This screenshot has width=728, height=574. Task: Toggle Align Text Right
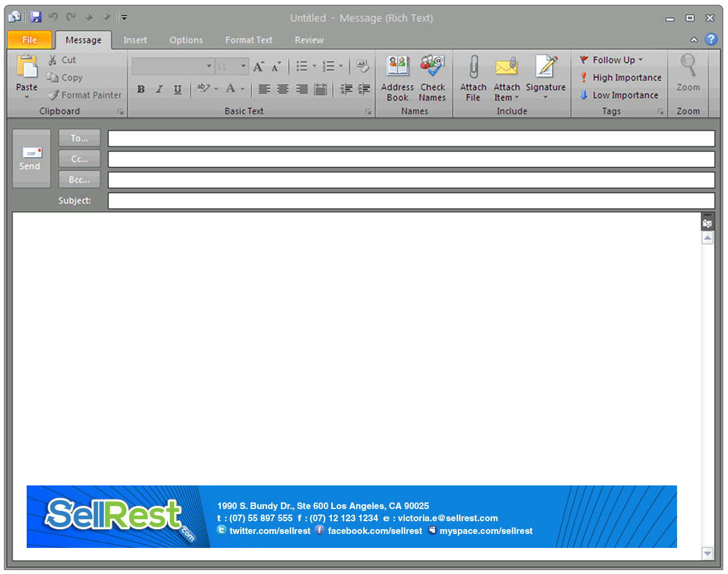click(302, 89)
